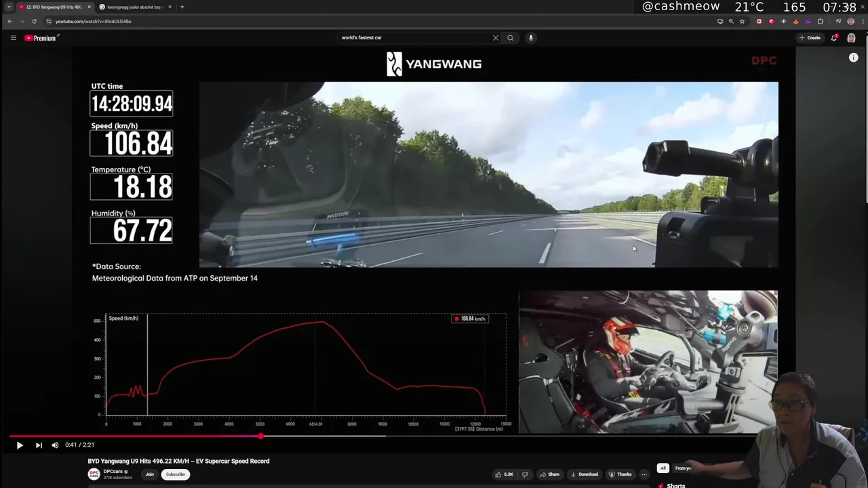The height and width of the screenshot is (488, 868).
Task: Go back in browser history
Action: 9,21
